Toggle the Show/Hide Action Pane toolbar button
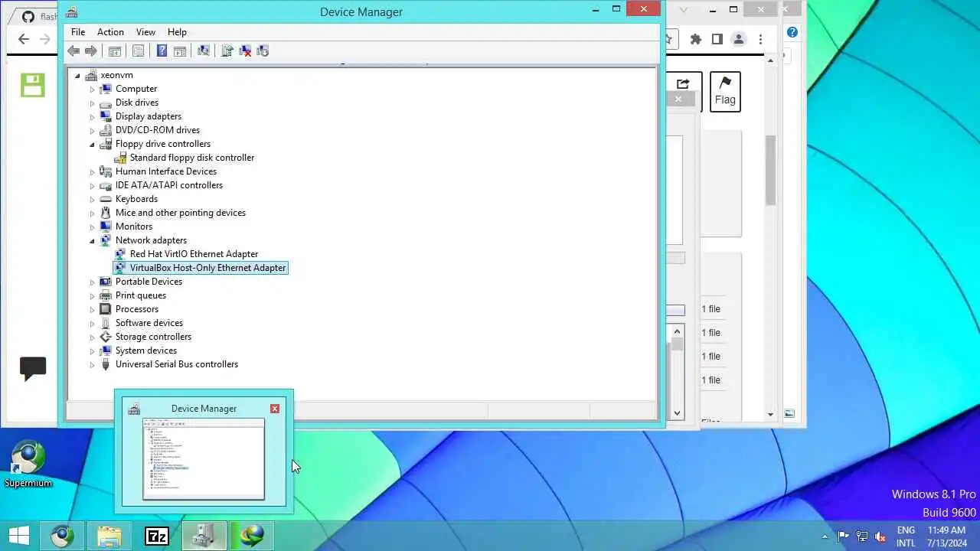The height and width of the screenshot is (551, 980). pyautogui.click(x=180, y=51)
